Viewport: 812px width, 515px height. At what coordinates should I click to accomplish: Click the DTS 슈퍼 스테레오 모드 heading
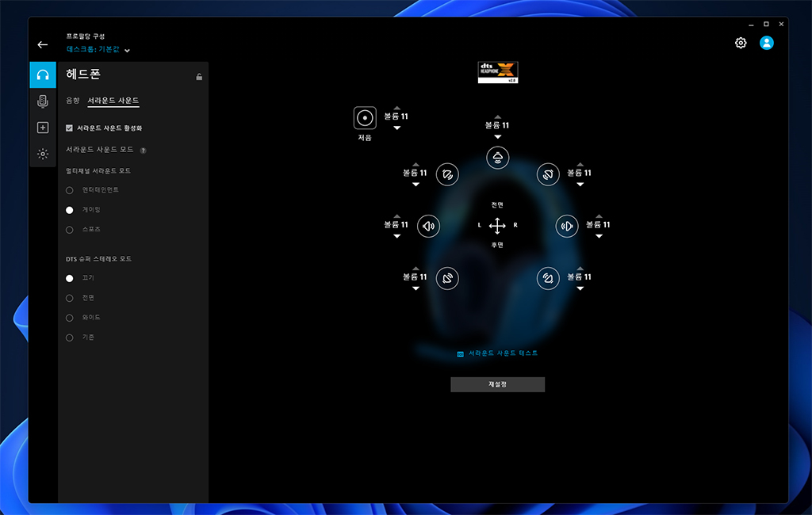(98, 259)
